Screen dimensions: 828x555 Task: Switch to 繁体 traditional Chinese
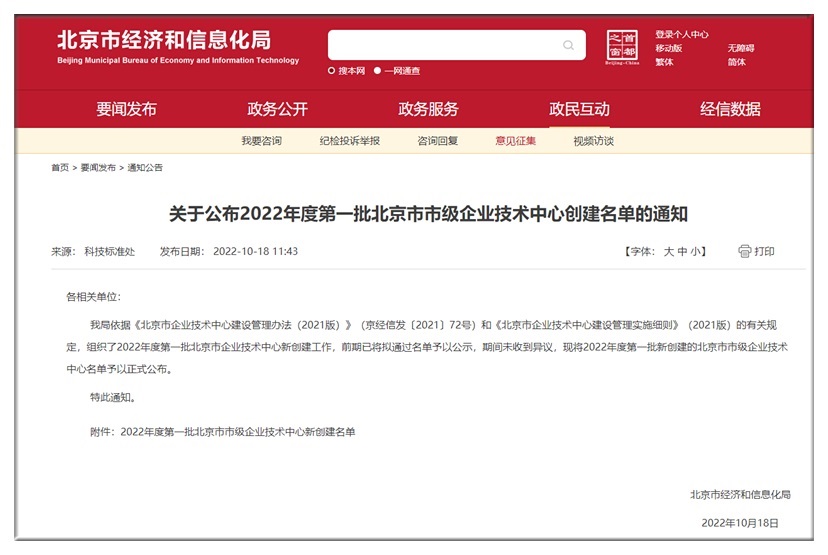tap(664, 62)
